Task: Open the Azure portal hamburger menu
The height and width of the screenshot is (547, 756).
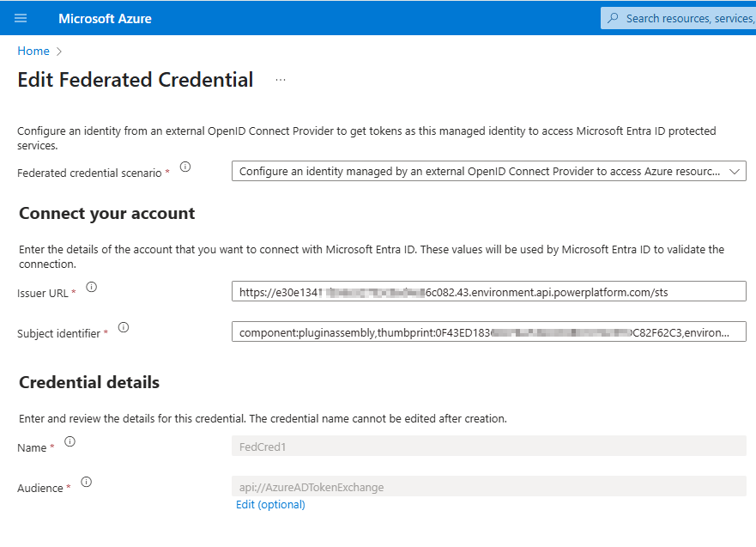Action: coord(21,18)
